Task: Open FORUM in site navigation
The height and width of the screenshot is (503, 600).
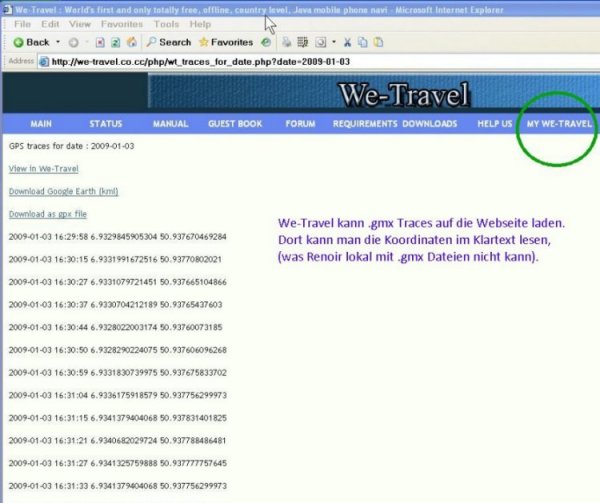Action: pos(300,124)
